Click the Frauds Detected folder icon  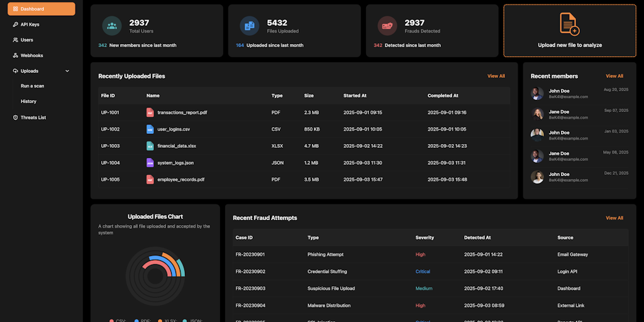coord(387,26)
